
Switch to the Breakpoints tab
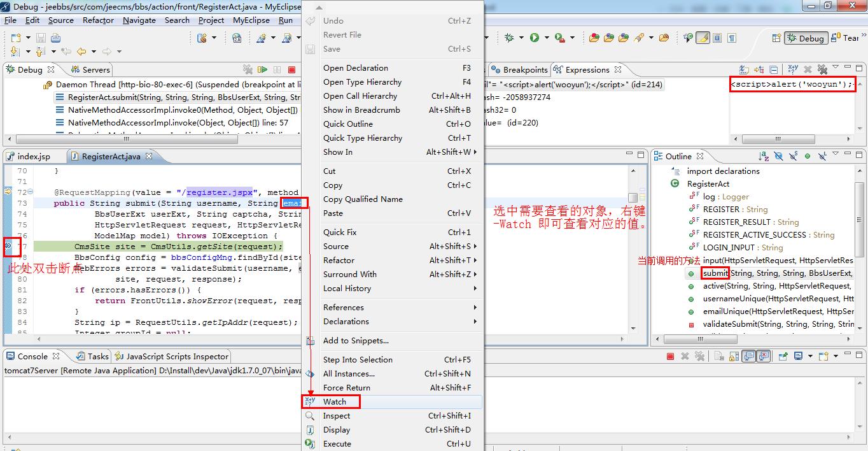pos(519,70)
